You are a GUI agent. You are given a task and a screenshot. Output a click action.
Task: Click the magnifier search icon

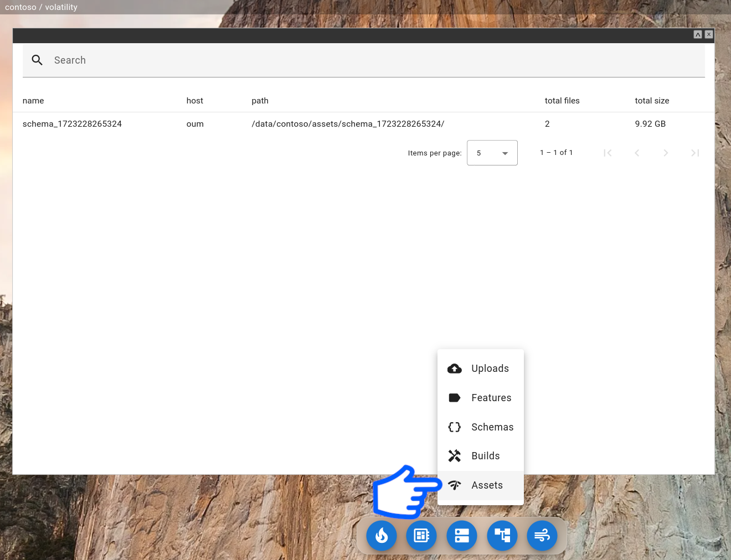37,60
